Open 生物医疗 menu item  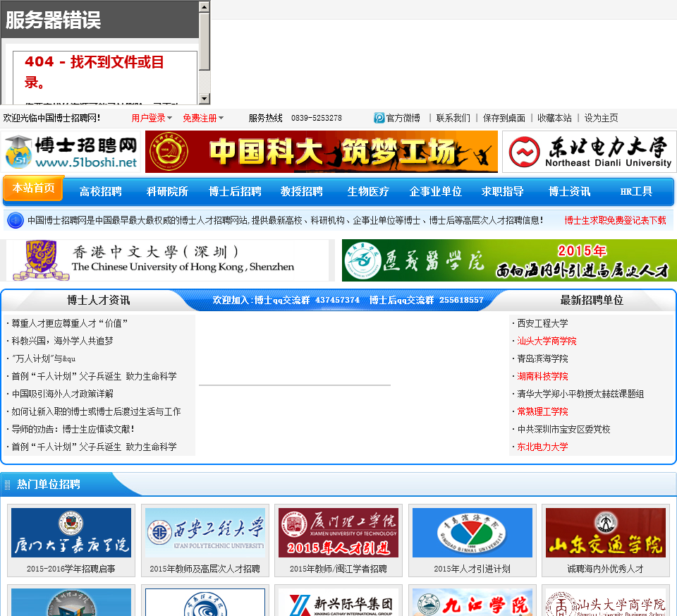[368, 191]
